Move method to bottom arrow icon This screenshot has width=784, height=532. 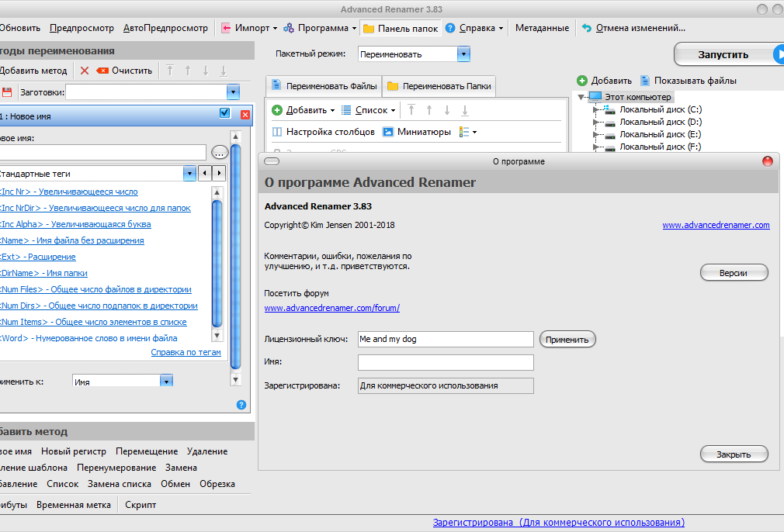tap(224, 71)
